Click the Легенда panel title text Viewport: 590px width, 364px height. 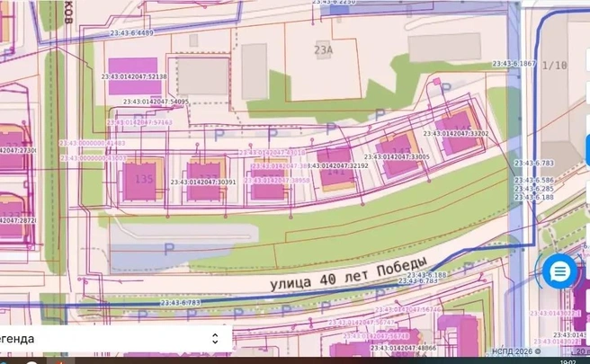17,339
